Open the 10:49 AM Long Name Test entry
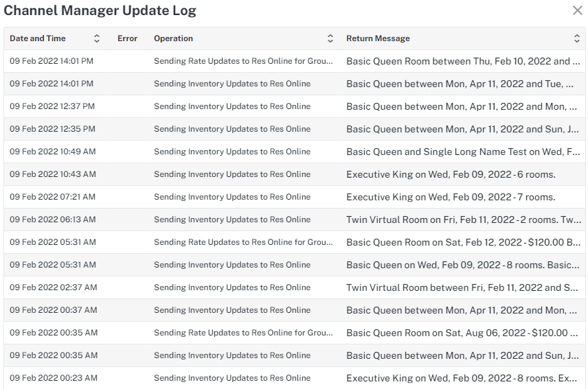Screen dimensions: 588x389 point(295,152)
